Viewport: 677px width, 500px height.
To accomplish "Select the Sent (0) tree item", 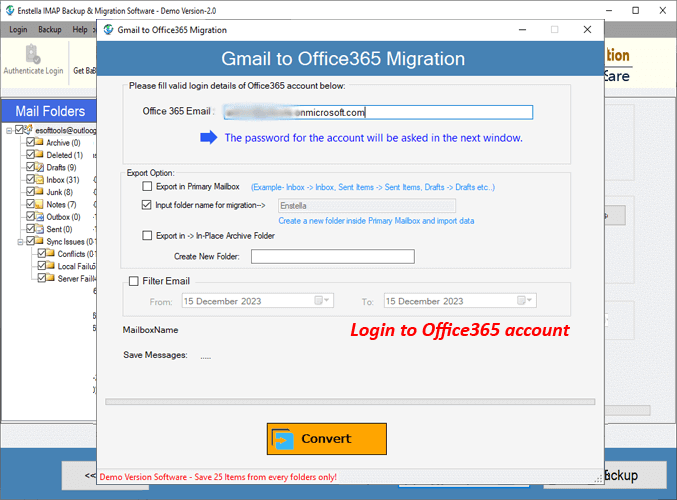I will (x=59, y=229).
